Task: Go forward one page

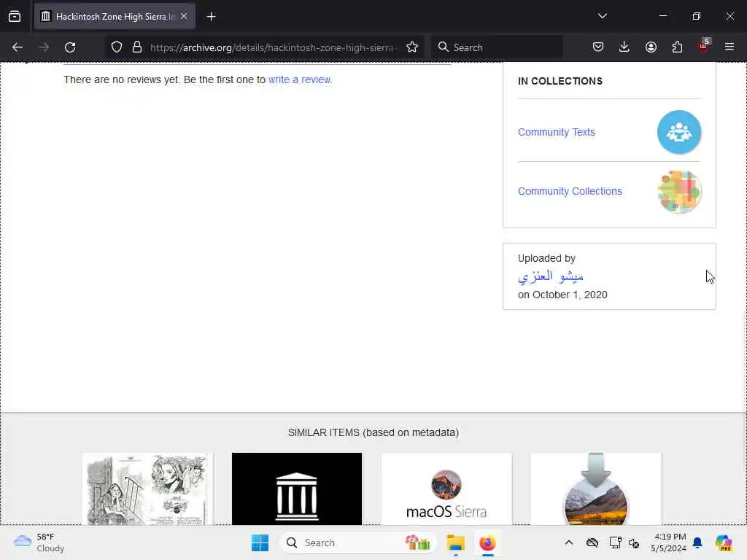Action: [44, 47]
